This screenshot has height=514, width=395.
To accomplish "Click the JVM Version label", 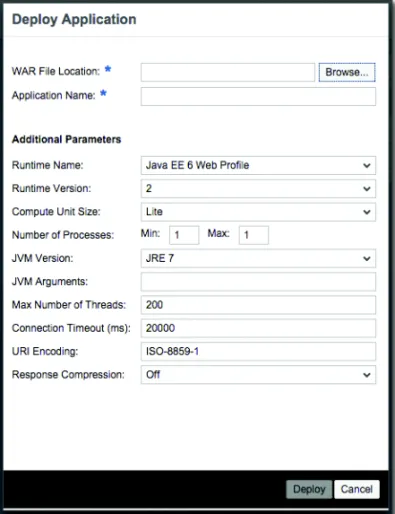I will click(x=43, y=258).
